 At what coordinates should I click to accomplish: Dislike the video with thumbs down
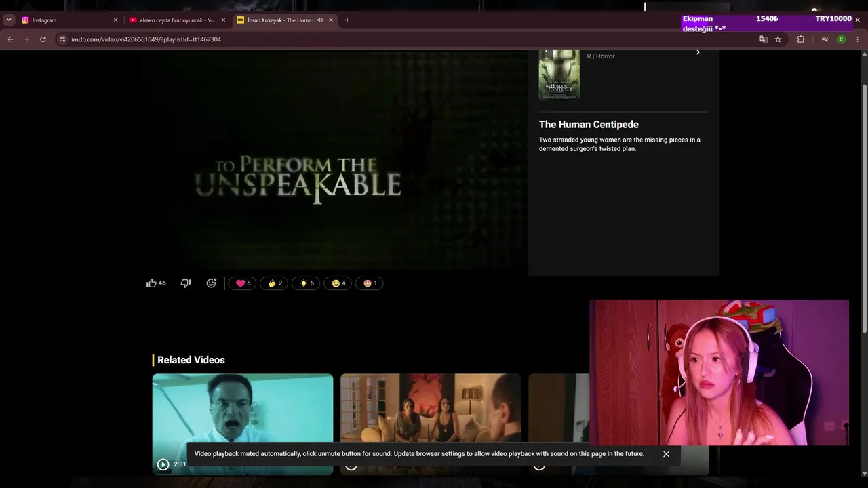coord(186,283)
